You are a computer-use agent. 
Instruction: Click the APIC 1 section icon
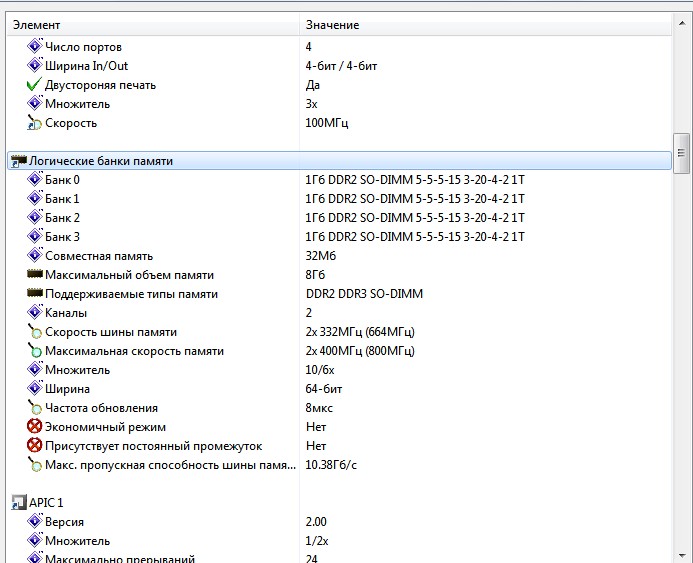click(x=18, y=502)
